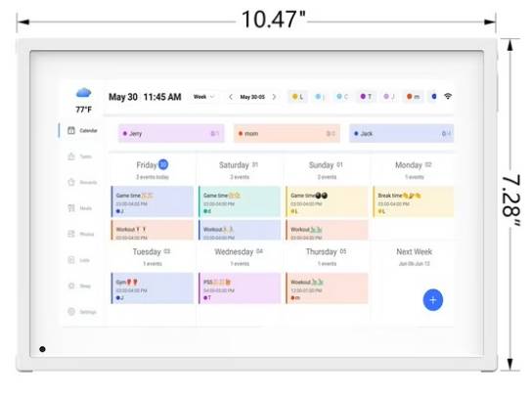Open Monday's Break time event
532x399 pixels.
(414, 201)
